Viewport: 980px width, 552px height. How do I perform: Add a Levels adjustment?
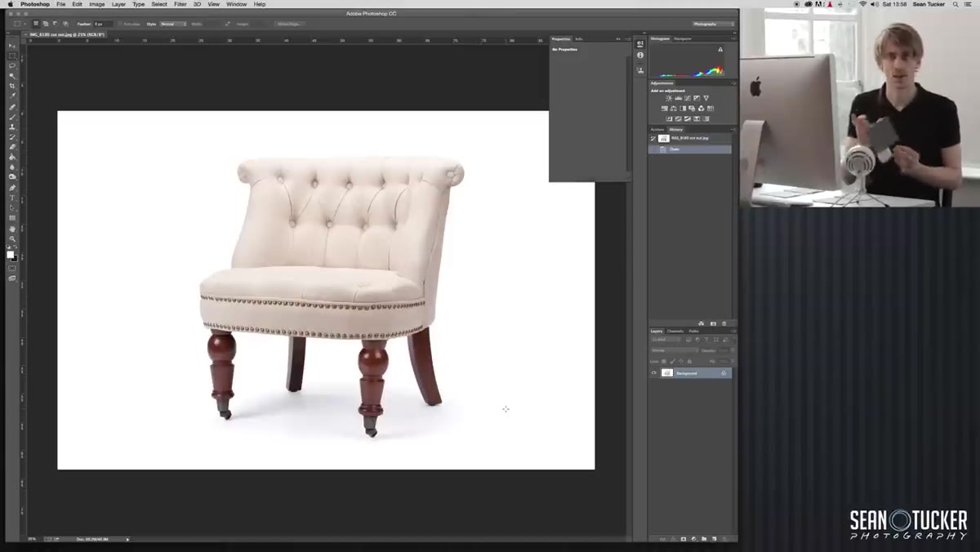[679, 98]
